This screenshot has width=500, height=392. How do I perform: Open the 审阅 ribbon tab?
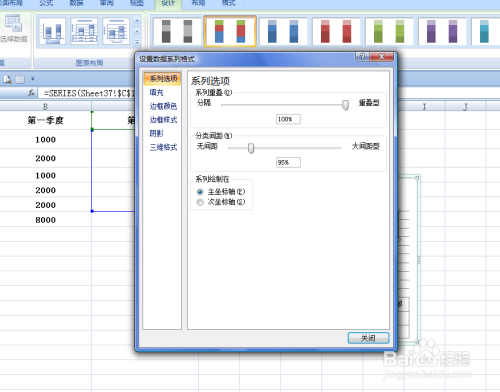click(x=107, y=3)
